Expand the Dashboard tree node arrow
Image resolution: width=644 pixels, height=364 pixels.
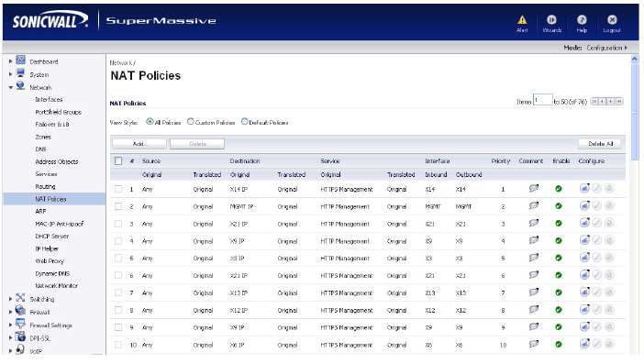click(11, 61)
